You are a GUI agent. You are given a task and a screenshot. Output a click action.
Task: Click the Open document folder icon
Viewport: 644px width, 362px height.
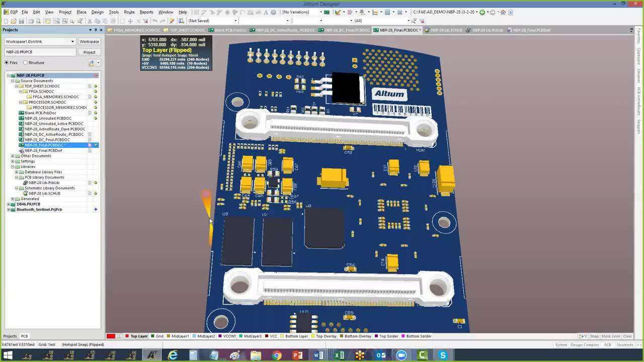(13, 21)
